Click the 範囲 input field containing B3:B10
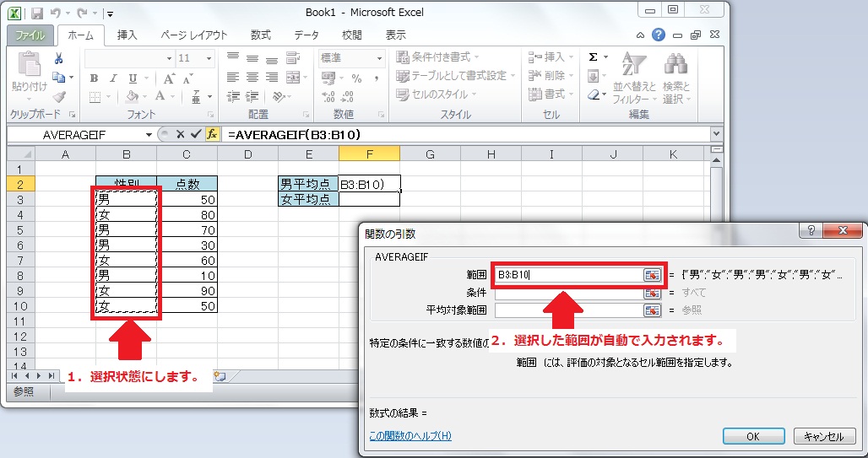Image resolution: width=868 pixels, height=458 pixels. click(568, 275)
